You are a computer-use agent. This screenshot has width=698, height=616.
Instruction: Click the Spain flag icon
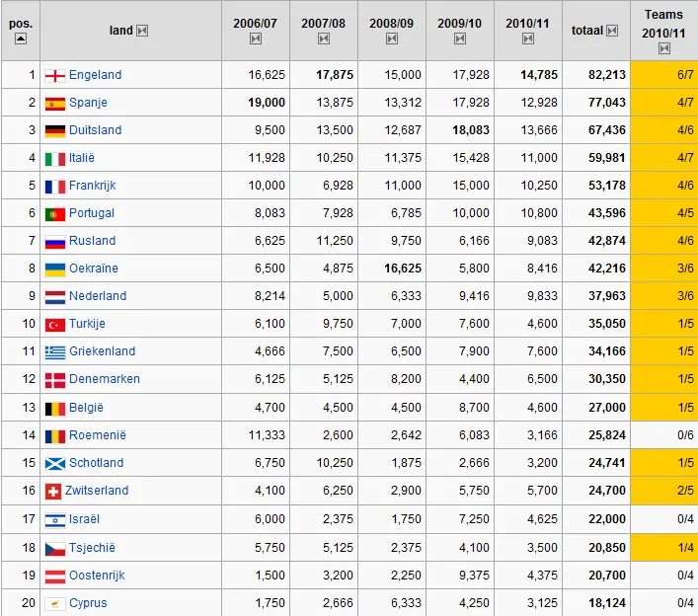click(55, 104)
